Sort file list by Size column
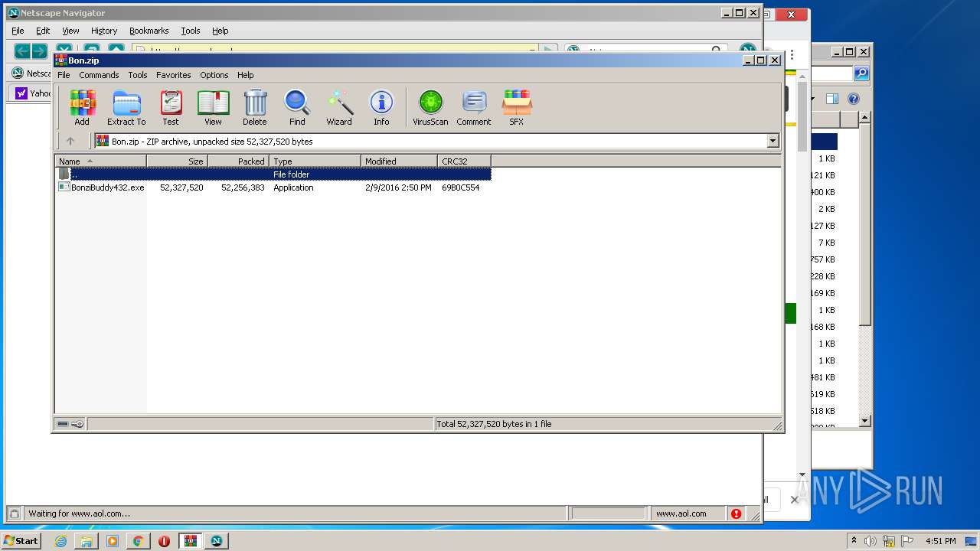980x551 pixels. (x=177, y=161)
